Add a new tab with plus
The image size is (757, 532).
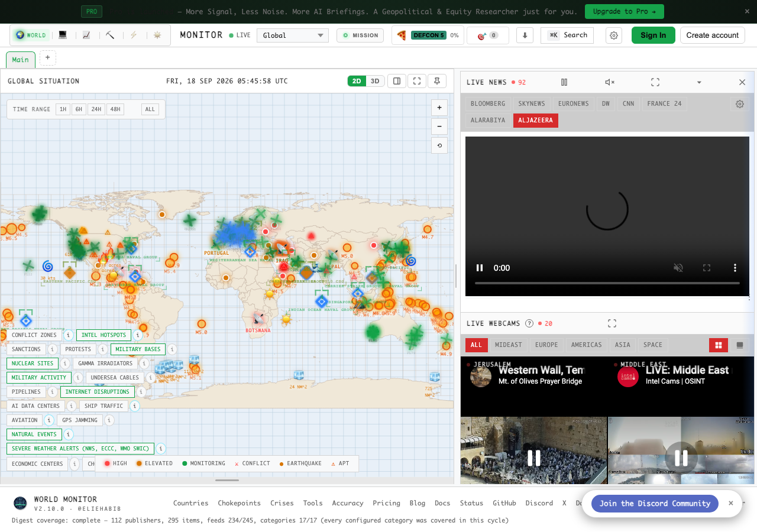(x=48, y=58)
